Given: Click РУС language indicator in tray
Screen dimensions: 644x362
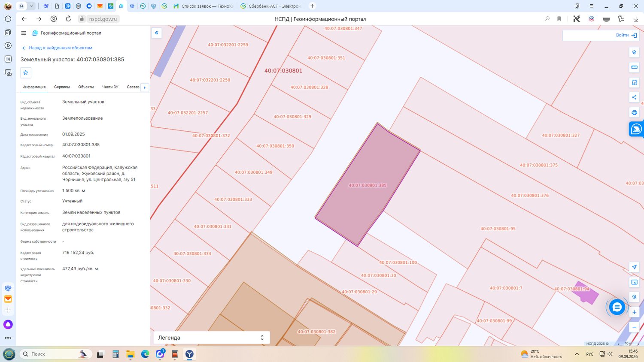Looking at the screenshot, I should pos(590,354).
